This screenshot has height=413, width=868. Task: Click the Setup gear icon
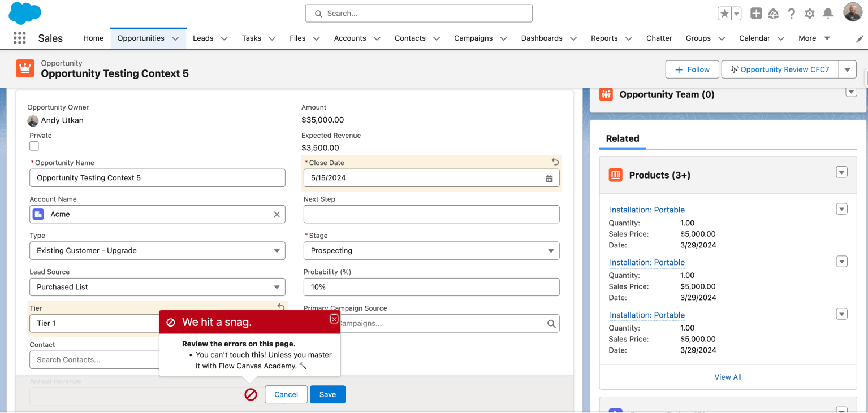[809, 13]
